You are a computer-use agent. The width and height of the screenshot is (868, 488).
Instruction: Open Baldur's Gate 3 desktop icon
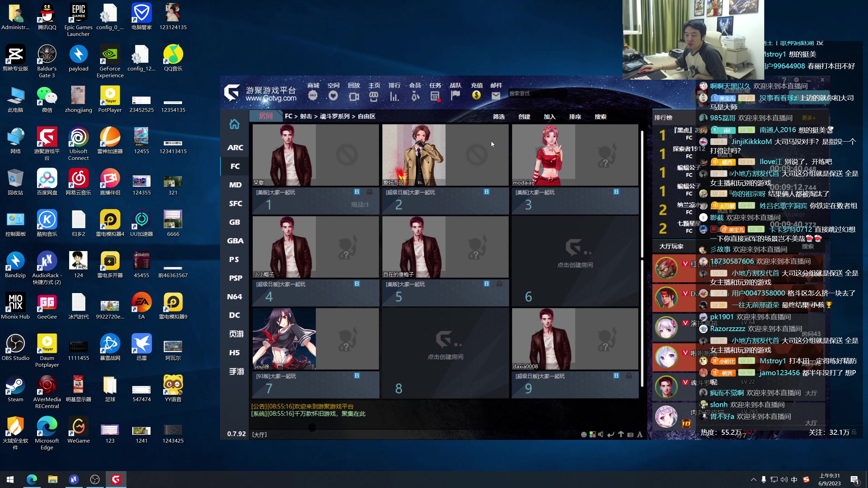(x=47, y=61)
